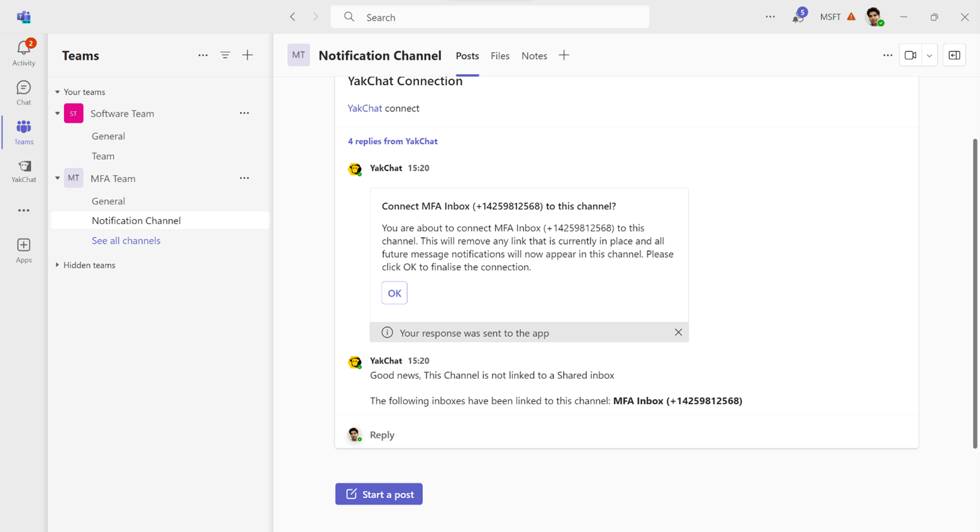Screen dimensions: 980x532
Task: Open General channel under Software Team
Action: coord(108,136)
